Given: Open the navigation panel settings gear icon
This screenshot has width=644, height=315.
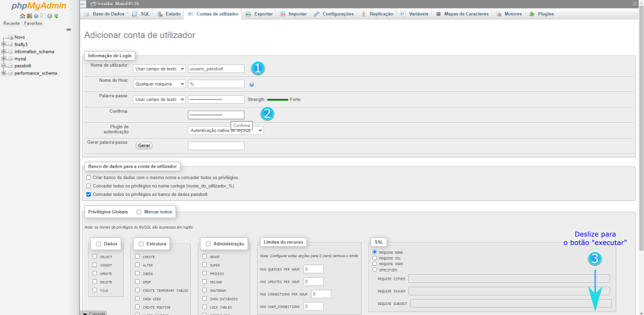Looking at the screenshot, I should click(x=48, y=16).
